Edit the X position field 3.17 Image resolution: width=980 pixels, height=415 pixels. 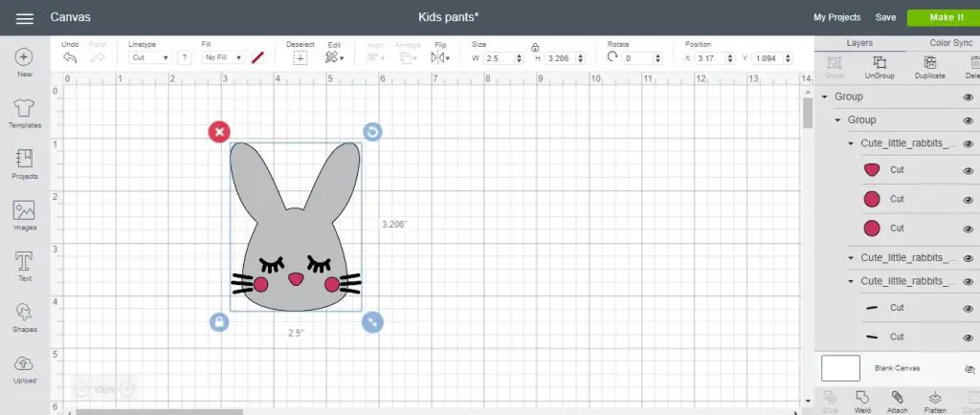[x=710, y=58]
